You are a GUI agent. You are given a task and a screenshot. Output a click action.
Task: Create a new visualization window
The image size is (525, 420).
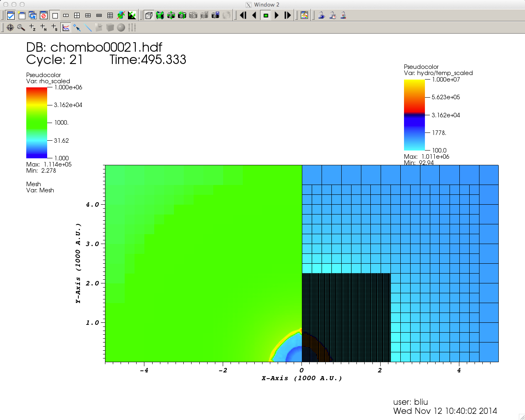(x=22, y=16)
